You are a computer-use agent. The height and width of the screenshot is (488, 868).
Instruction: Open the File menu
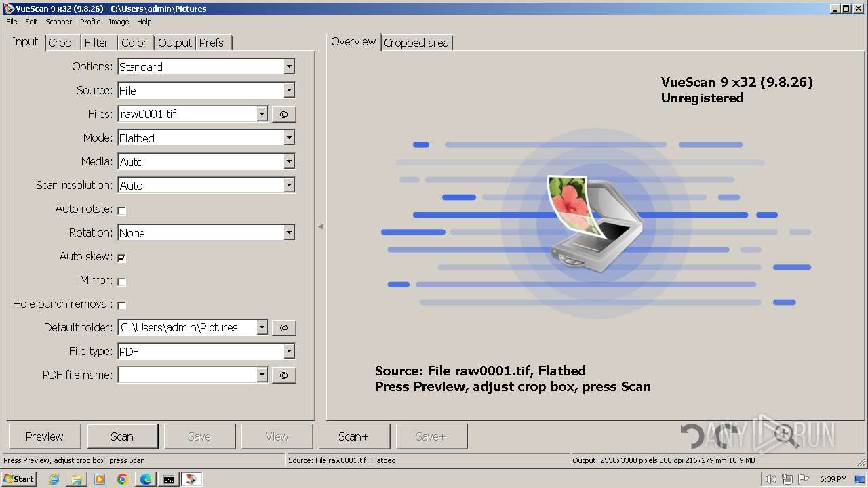[12, 22]
